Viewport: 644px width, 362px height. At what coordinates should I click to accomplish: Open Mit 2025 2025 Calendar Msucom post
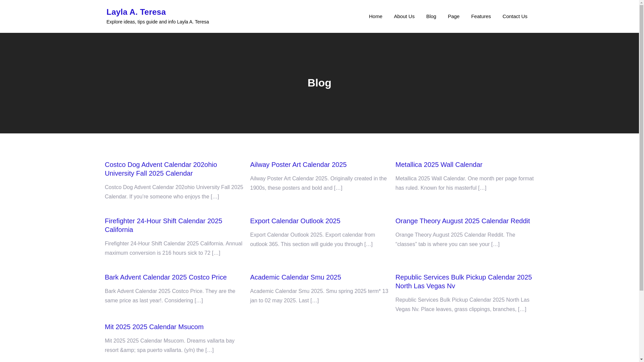pyautogui.click(x=154, y=327)
